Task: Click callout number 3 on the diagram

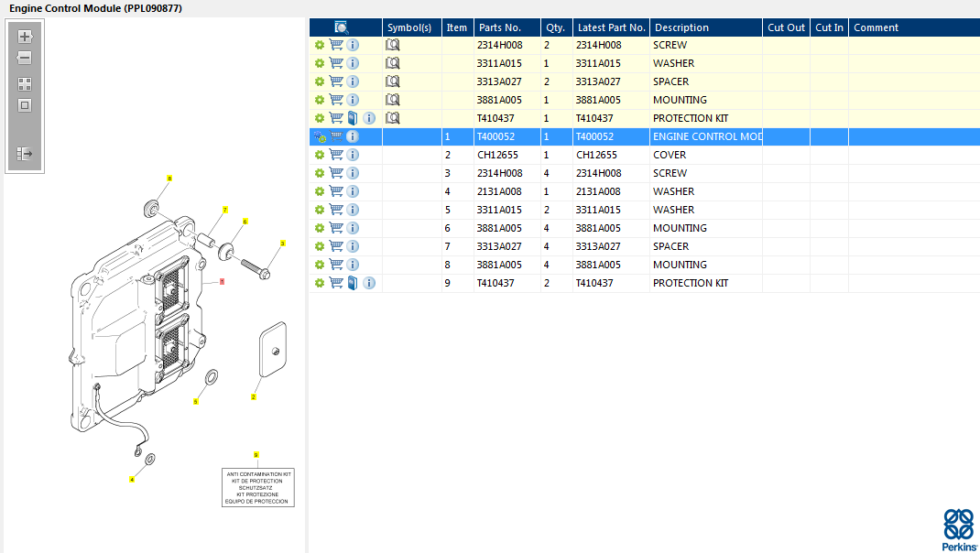Action: click(282, 244)
